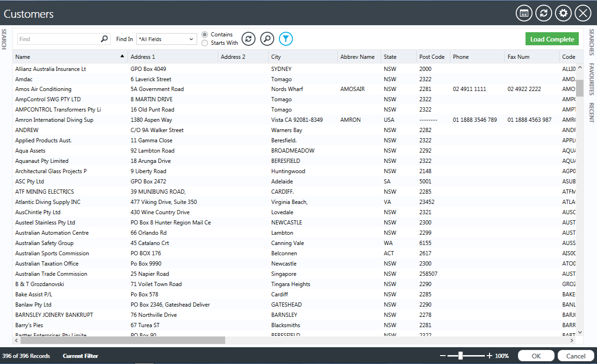Open the SEARCH side tab
The height and width of the screenshot is (364, 597).
coord(4,39)
